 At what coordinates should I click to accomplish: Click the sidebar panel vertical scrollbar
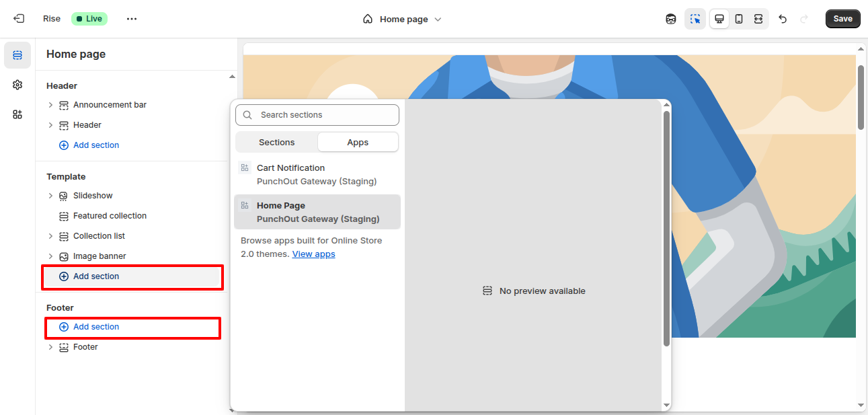click(233, 242)
